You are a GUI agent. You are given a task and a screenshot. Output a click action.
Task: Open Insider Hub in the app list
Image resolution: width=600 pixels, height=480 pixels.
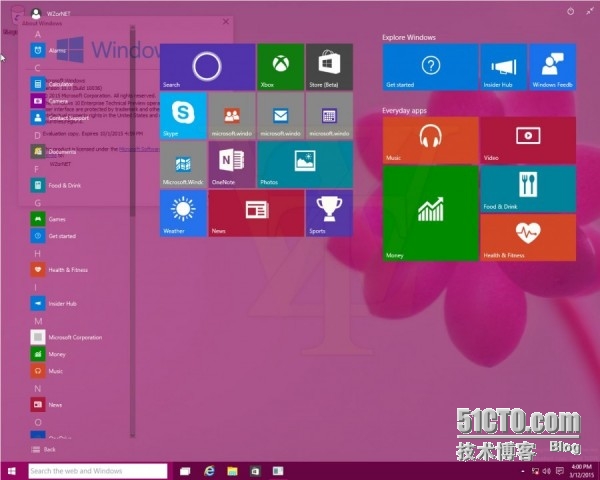tap(54, 303)
